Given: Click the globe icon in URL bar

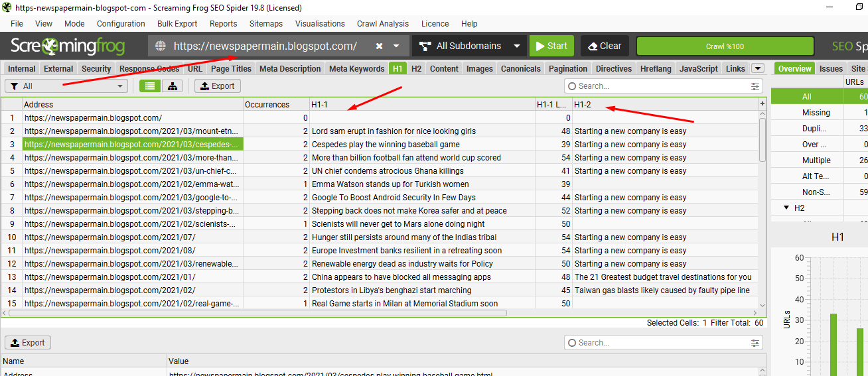Looking at the screenshot, I should coord(160,46).
